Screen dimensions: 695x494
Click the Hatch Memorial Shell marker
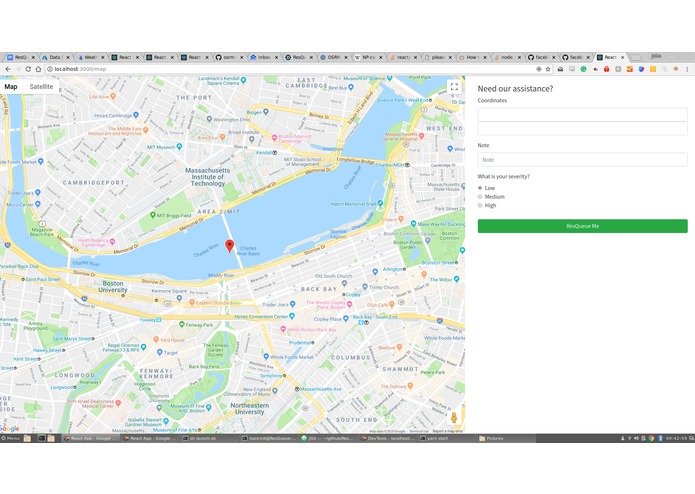coord(380,204)
